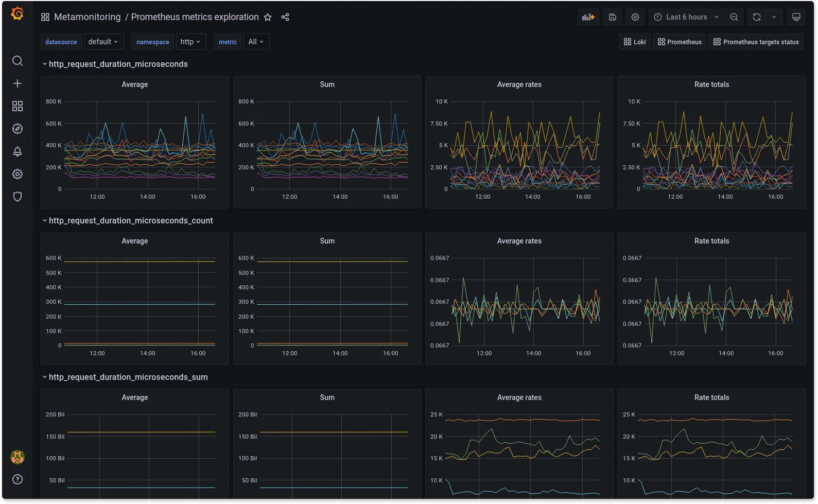Open the Loki dashboard link
This screenshot has width=818, height=504.
click(635, 42)
